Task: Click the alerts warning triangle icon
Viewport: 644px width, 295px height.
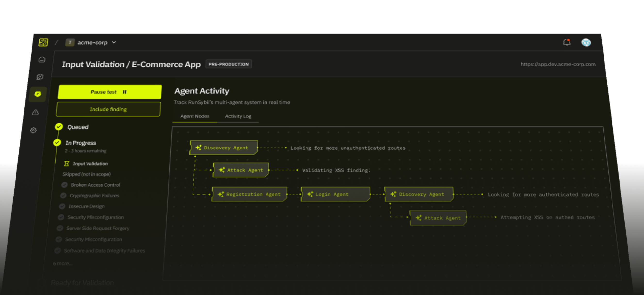Action: (35, 112)
